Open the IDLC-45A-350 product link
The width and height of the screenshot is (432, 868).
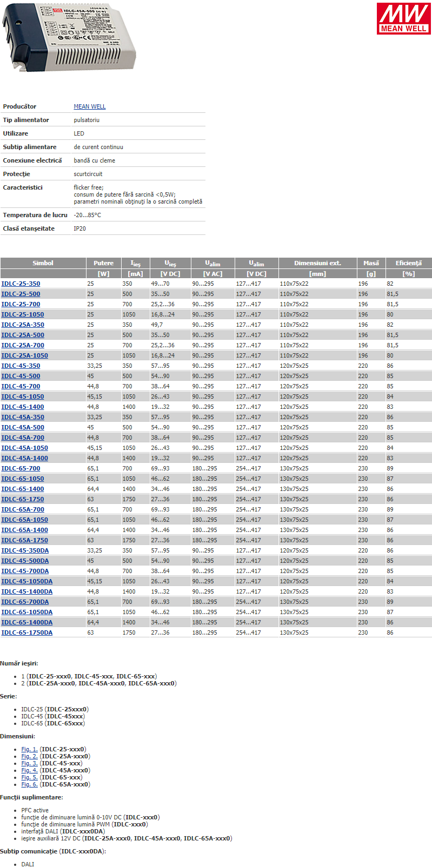click(x=23, y=417)
